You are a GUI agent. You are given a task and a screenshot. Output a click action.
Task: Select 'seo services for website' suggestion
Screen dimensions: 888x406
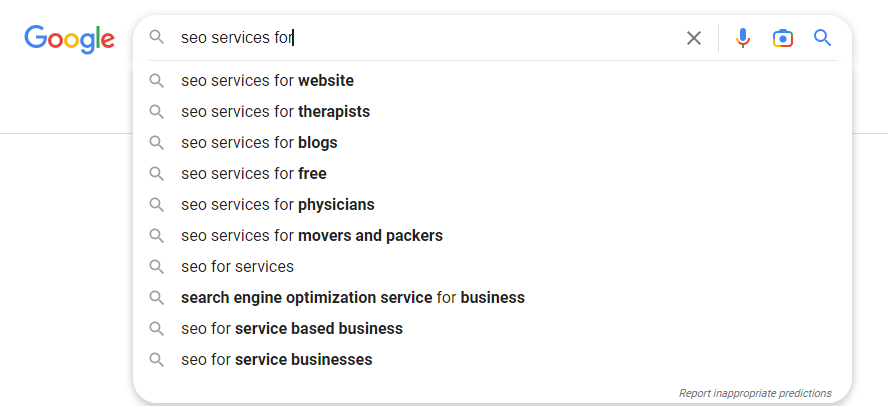tap(267, 81)
